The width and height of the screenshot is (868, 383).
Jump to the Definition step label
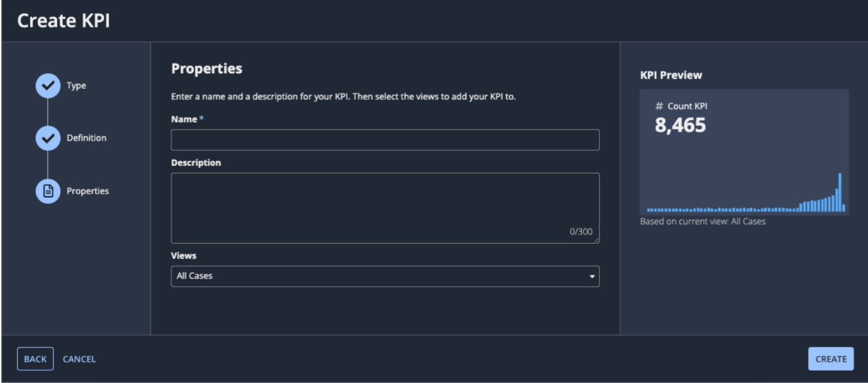(x=86, y=138)
